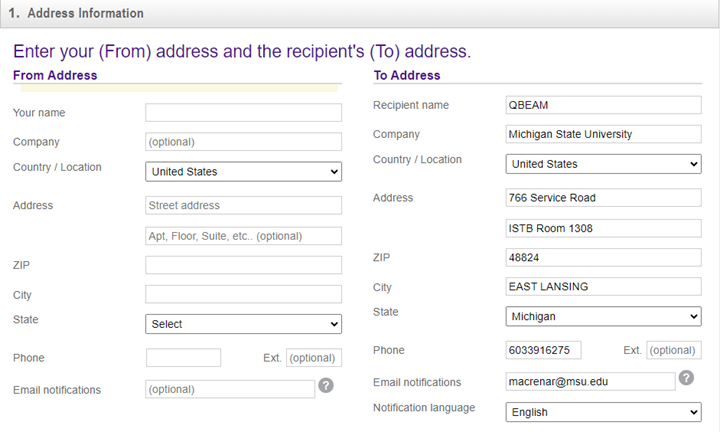The height and width of the screenshot is (432, 720).
Task: Click the From Phone number field
Action: (183, 358)
